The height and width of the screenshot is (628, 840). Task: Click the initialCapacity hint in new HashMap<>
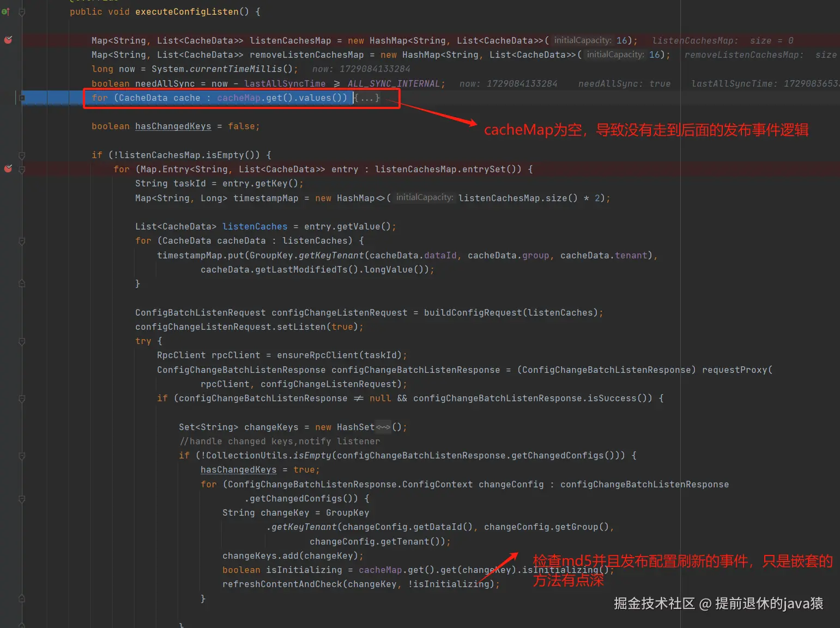(x=425, y=198)
